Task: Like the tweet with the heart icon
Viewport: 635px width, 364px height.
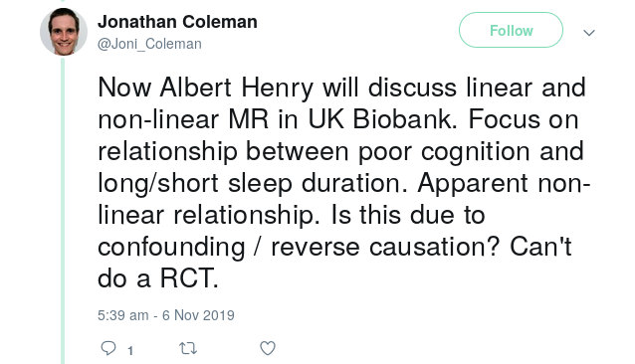Action: [x=268, y=348]
